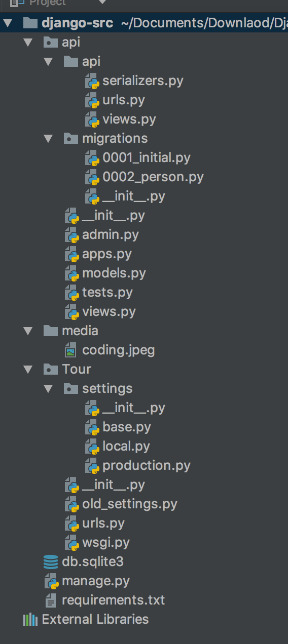
Task: Click the Python icon of api/api urls.py
Action: (92, 100)
